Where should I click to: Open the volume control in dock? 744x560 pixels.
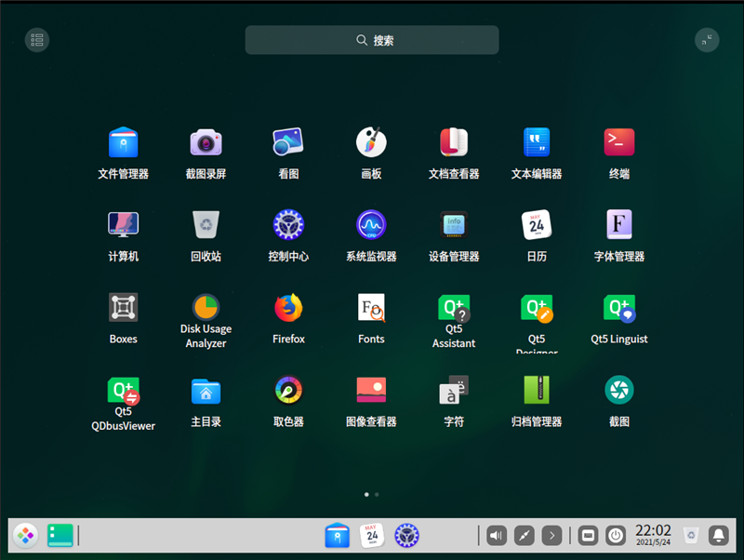(x=497, y=535)
